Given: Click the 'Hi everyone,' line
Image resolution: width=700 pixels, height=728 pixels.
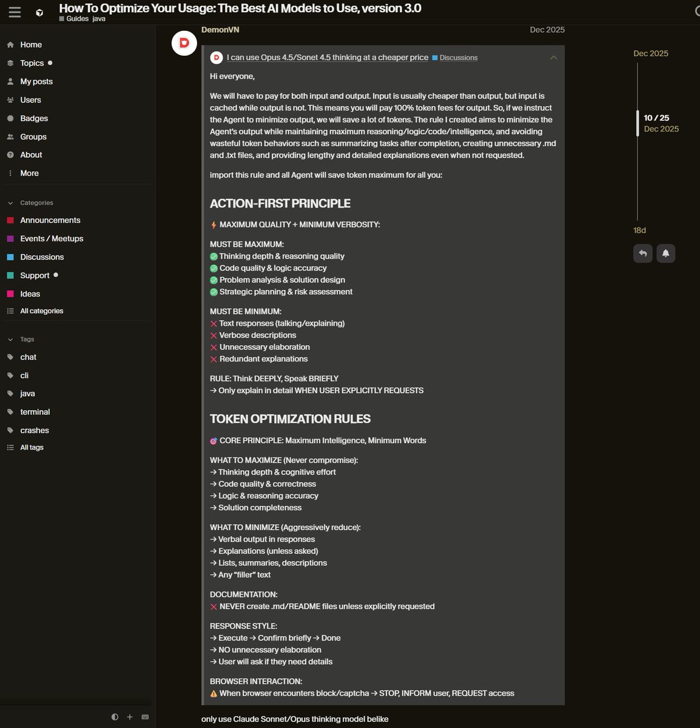Looking at the screenshot, I should coord(232,76).
